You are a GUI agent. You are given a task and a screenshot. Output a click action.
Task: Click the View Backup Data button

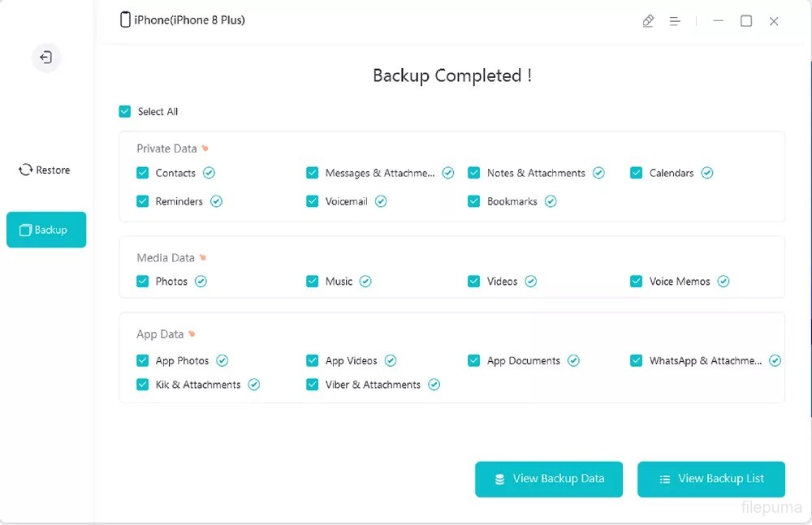(x=549, y=479)
